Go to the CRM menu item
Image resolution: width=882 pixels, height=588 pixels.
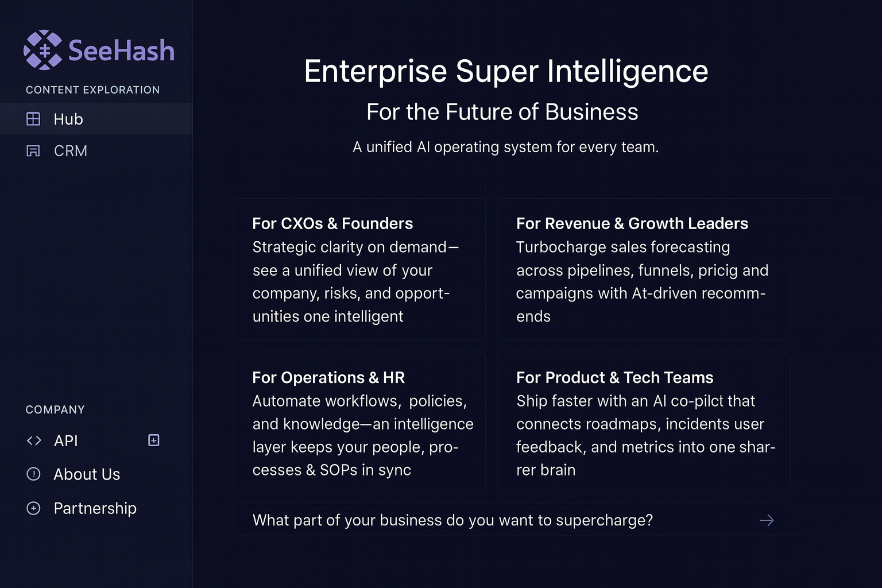[71, 151]
